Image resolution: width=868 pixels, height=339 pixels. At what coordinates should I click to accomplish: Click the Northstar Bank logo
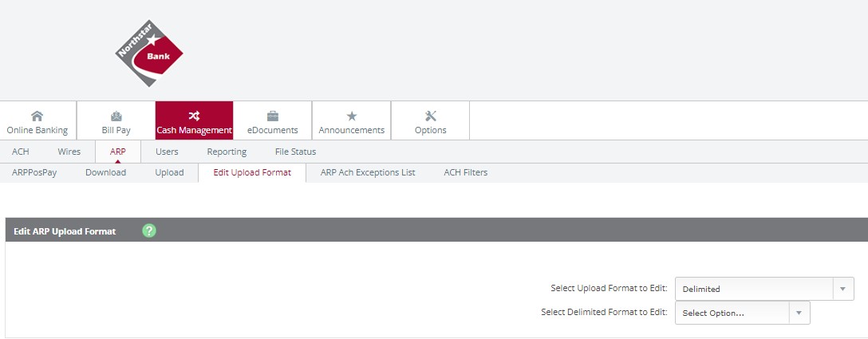149,53
